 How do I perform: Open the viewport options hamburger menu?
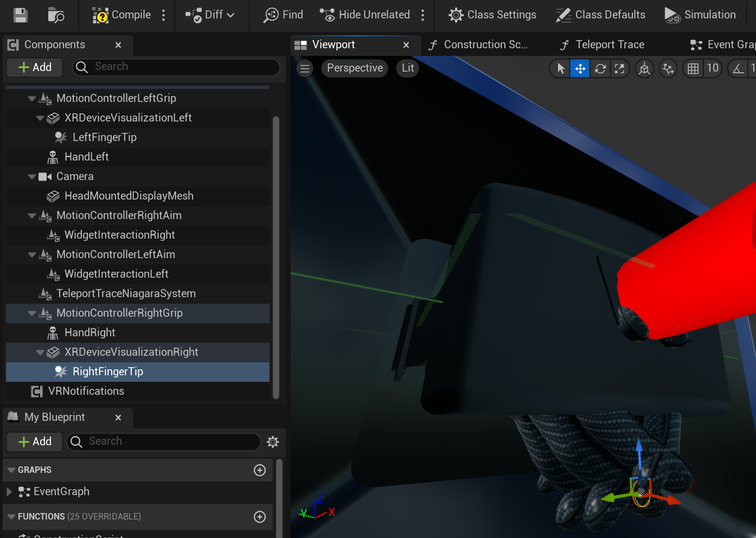click(x=305, y=68)
